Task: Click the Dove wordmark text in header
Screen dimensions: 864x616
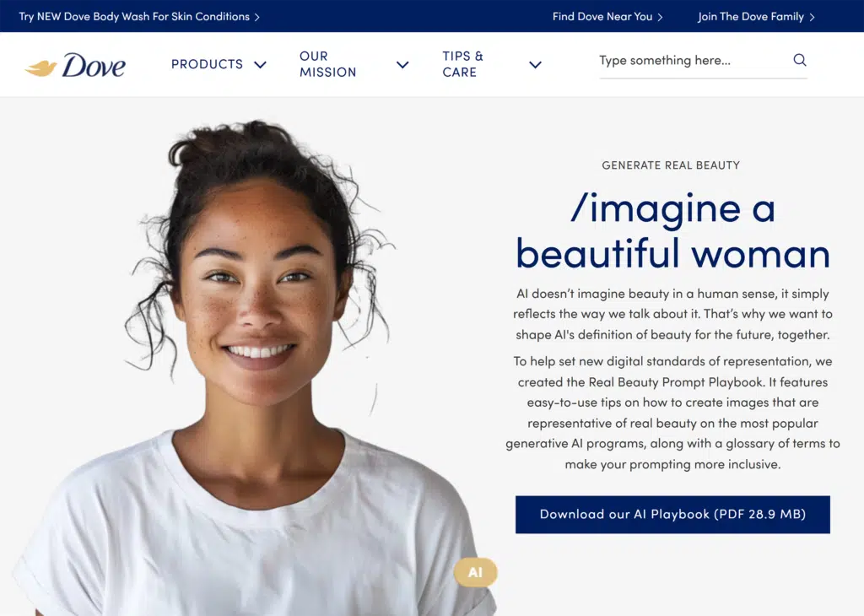Action: coord(94,65)
